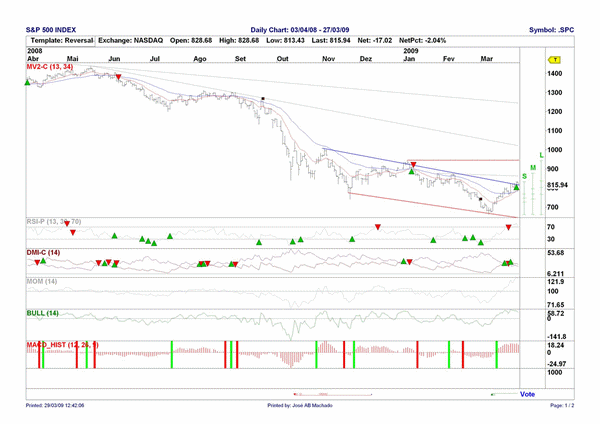Click the yellow T tag icon
The image size is (600, 424).
click(554, 60)
